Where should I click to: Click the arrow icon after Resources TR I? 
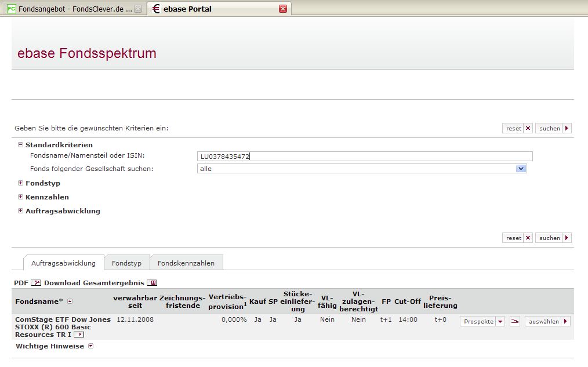79,335
